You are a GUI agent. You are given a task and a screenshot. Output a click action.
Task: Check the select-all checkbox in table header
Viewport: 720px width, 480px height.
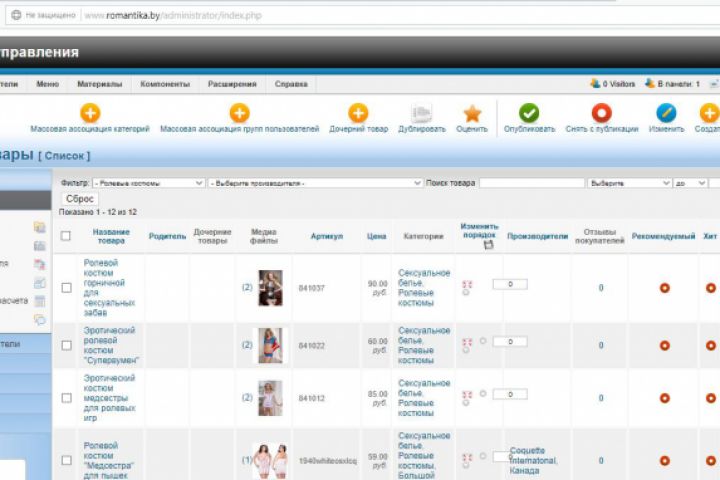pos(66,236)
